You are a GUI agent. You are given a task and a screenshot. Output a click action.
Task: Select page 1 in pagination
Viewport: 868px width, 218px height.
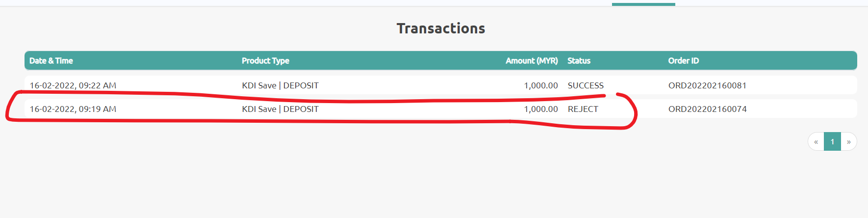coord(832,141)
